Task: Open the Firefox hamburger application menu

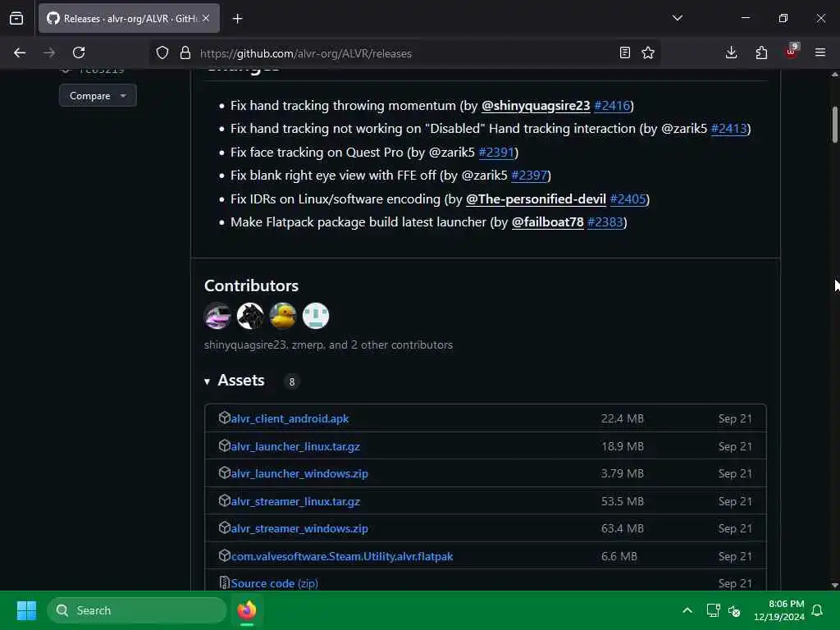Action: pyautogui.click(x=820, y=52)
